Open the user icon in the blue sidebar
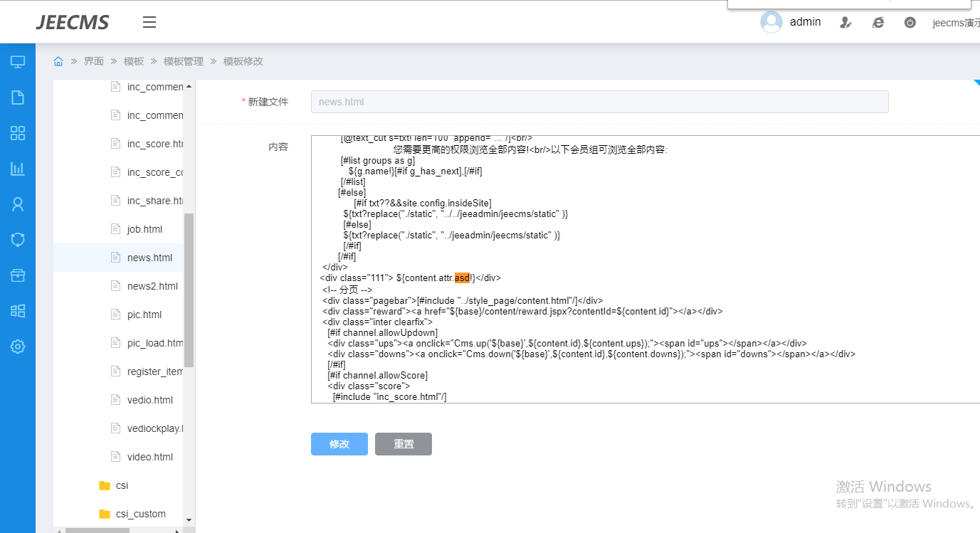This screenshot has height=533, width=980. pyautogui.click(x=18, y=204)
